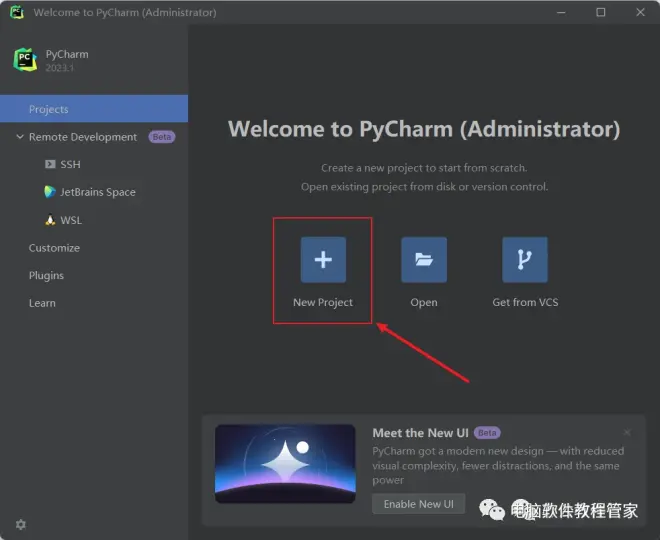The height and width of the screenshot is (540, 660).
Task: Click the Meet the New UI heading
Action: coord(420,433)
